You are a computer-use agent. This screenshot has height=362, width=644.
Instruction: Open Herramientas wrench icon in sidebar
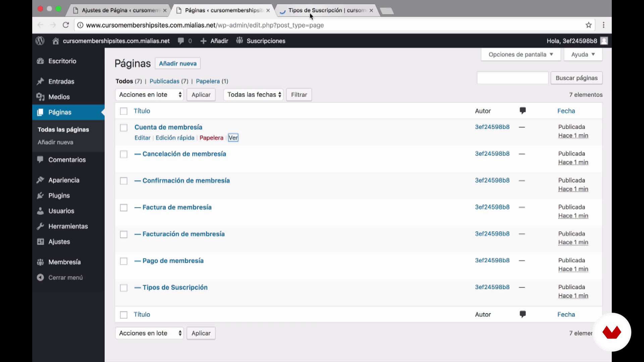pyautogui.click(x=41, y=226)
